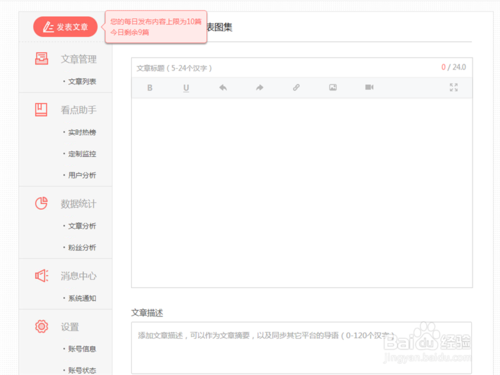Toggle underline formatting in editor toolbar
Image resolution: width=500 pixels, height=375 pixels.
coord(186,88)
